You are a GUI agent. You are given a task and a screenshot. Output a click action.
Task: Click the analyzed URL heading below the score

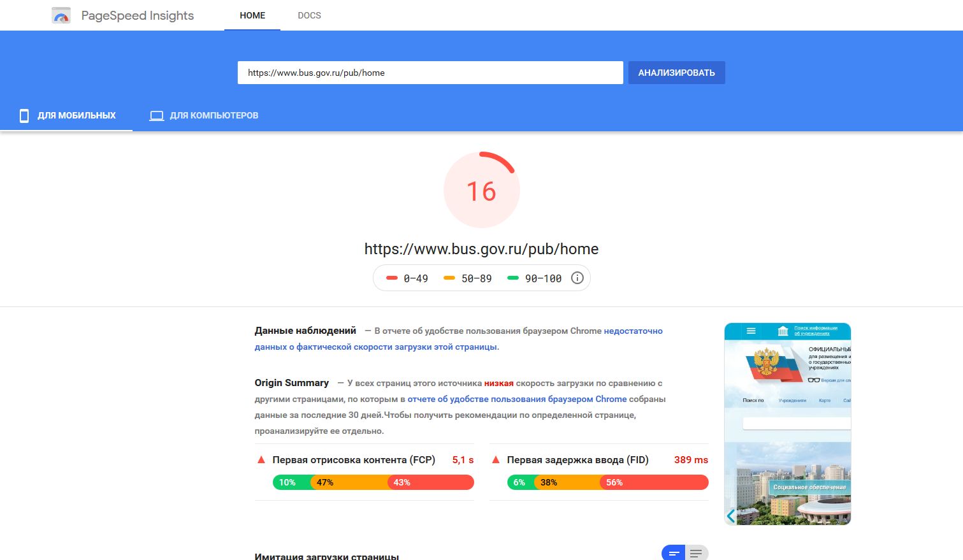coord(481,249)
